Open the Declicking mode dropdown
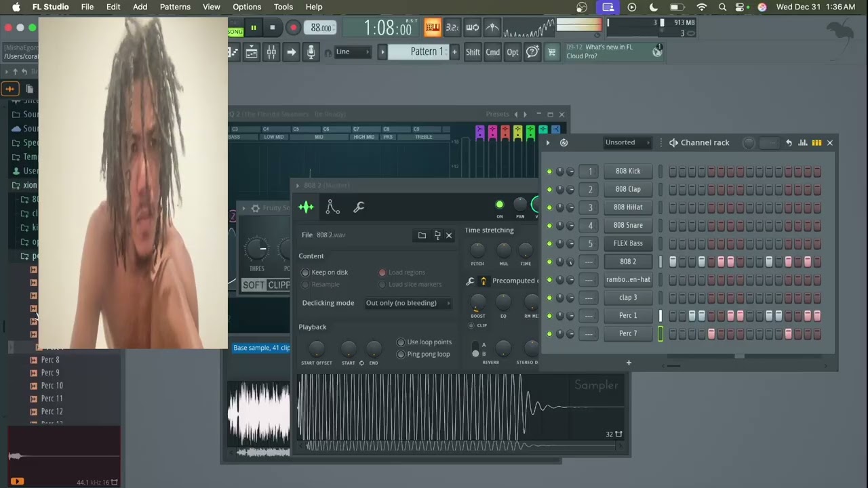 pos(408,303)
